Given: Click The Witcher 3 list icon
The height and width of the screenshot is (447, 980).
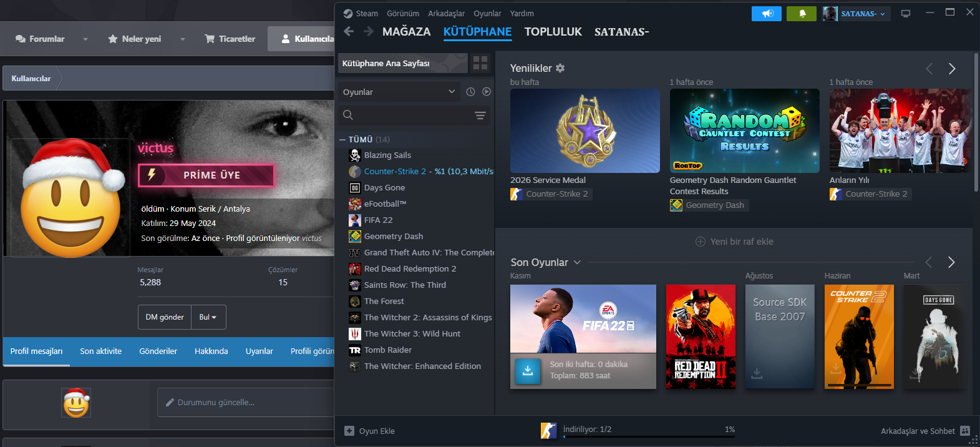Looking at the screenshot, I should (x=355, y=333).
